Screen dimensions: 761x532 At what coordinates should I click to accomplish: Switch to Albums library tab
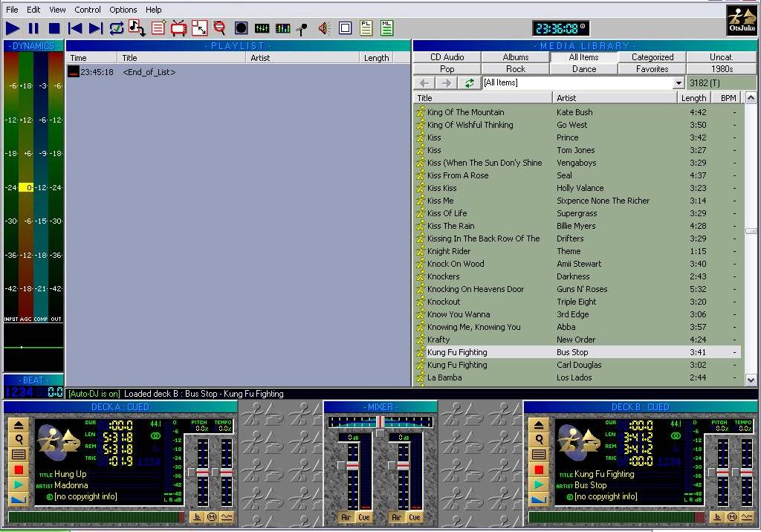click(x=516, y=57)
